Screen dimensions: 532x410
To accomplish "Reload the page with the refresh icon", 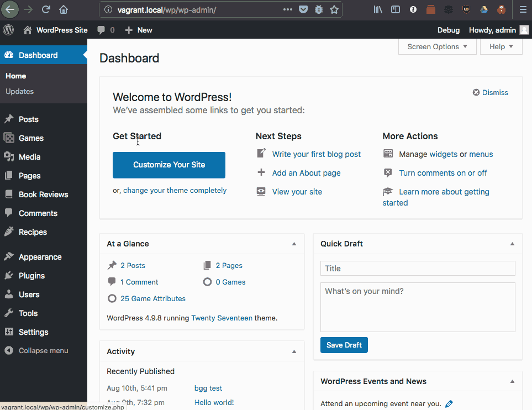I will tap(46, 9).
